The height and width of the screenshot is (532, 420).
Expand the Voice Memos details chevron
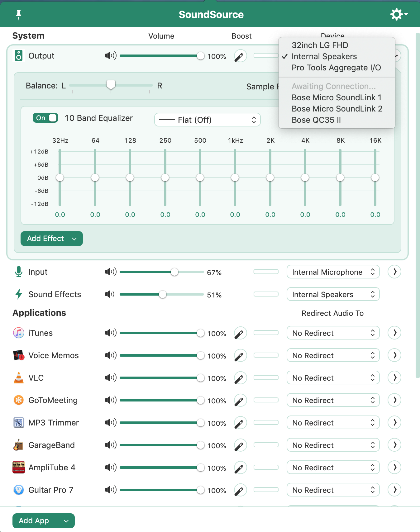coord(394,355)
